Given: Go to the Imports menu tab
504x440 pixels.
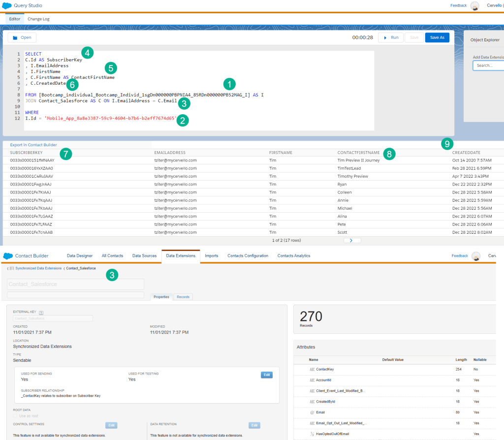Looking at the screenshot, I should tap(212, 256).
